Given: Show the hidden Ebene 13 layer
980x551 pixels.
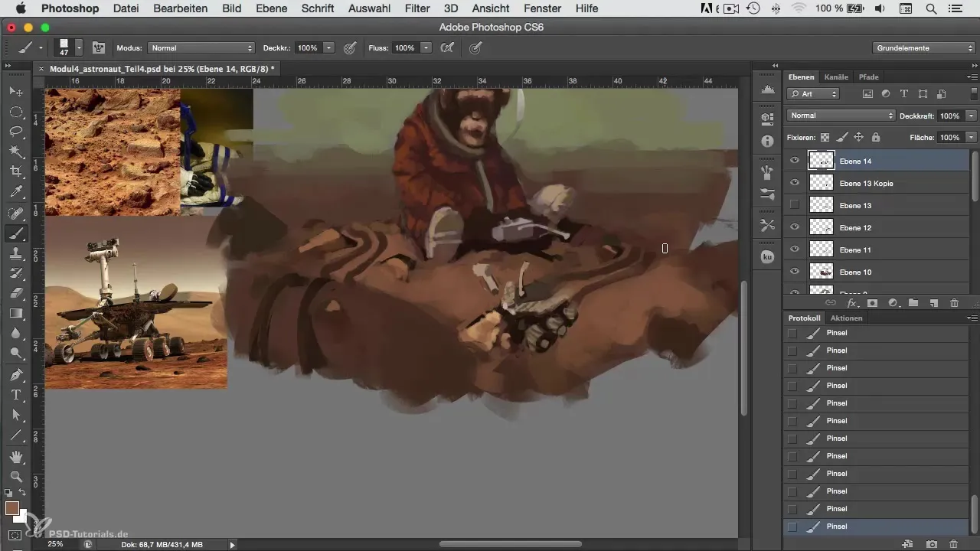Looking at the screenshot, I should pos(795,205).
